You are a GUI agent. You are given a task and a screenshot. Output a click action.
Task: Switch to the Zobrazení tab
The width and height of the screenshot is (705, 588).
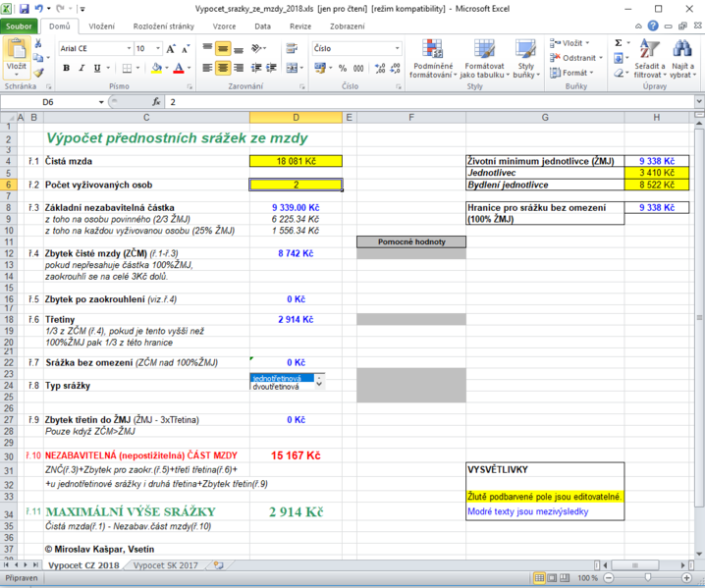(348, 27)
